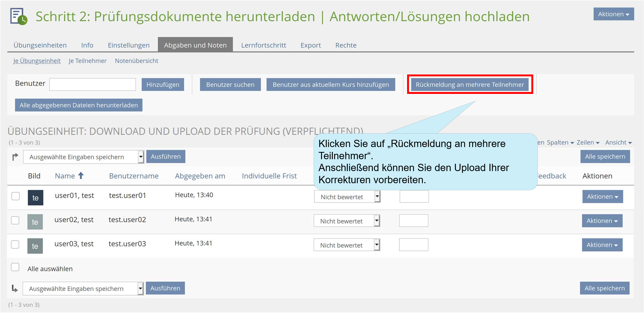The width and height of the screenshot is (644, 313).
Task: Click Benutzer aus aktuellem Kurs hinzufügen
Action: (331, 84)
